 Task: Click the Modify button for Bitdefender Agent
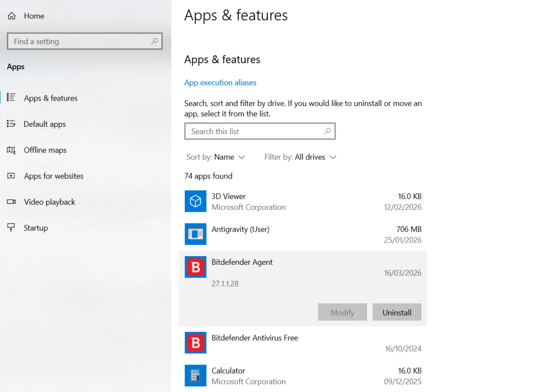pyautogui.click(x=342, y=312)
